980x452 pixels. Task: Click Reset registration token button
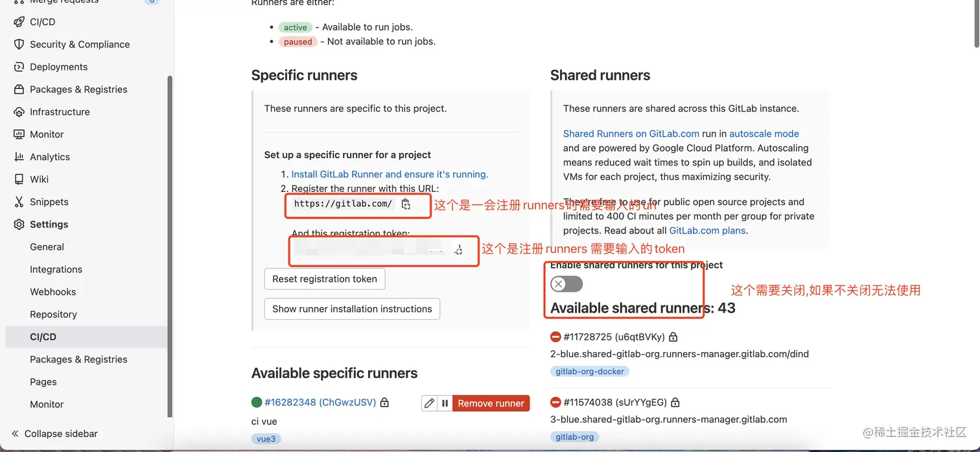(325, 279)
